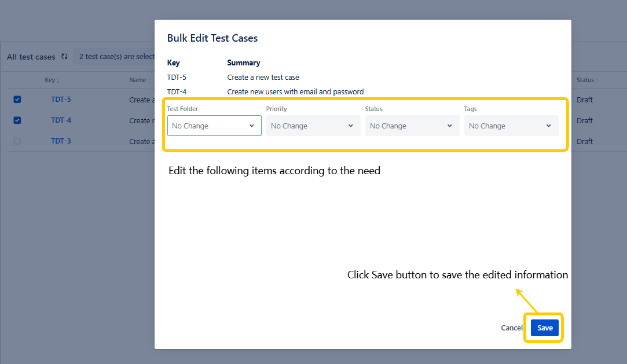Deselect the TDT-4 test case checkbox

[x=17, y=120]
